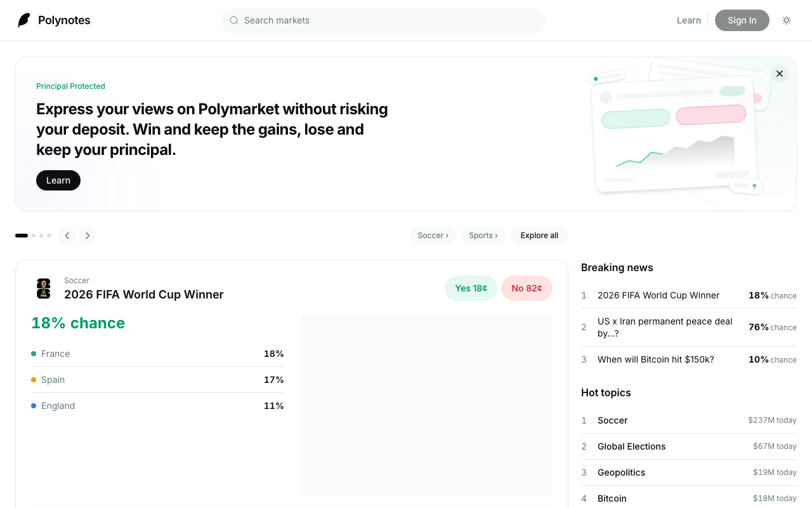Select the France outcome row
The image size is (812, 508).
[157, 354]
